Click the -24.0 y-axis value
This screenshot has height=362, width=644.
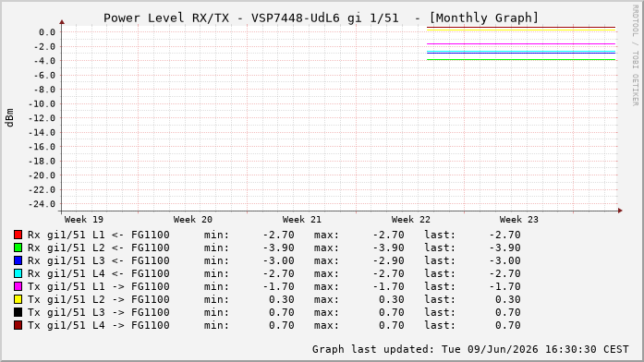42,204
